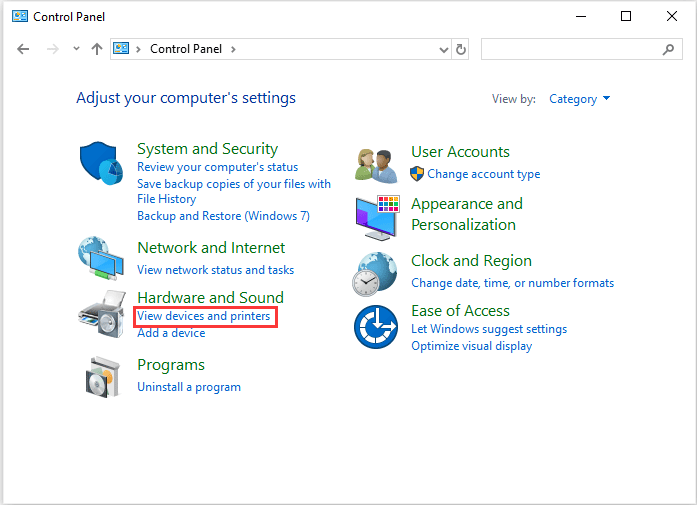This screenshot has height=505, width=697.
Task: Click the Control Panel breadcrumb
Action: coord(186,49)
